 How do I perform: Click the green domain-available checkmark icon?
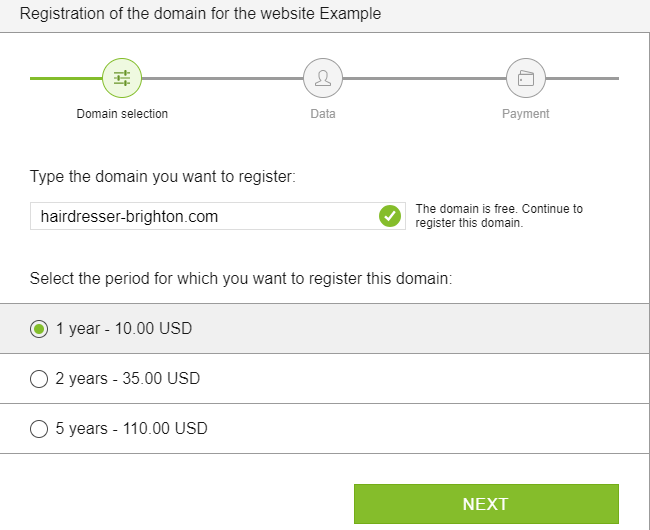tap(390, 216)
